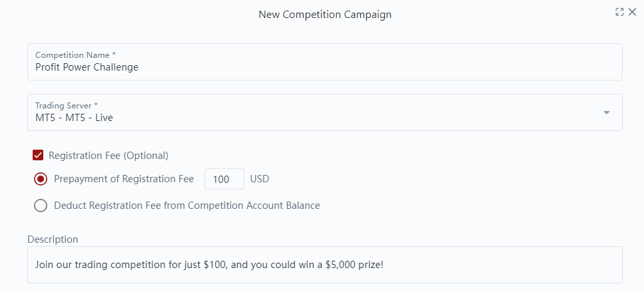Click the Description heading label
644x290 pixels.
pos(53,239)
